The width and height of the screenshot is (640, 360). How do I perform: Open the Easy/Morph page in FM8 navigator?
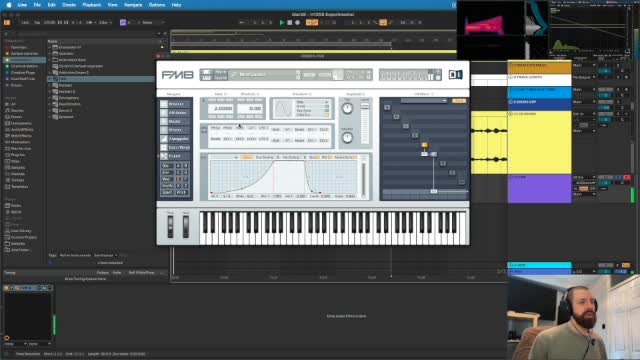coord(176,147)
